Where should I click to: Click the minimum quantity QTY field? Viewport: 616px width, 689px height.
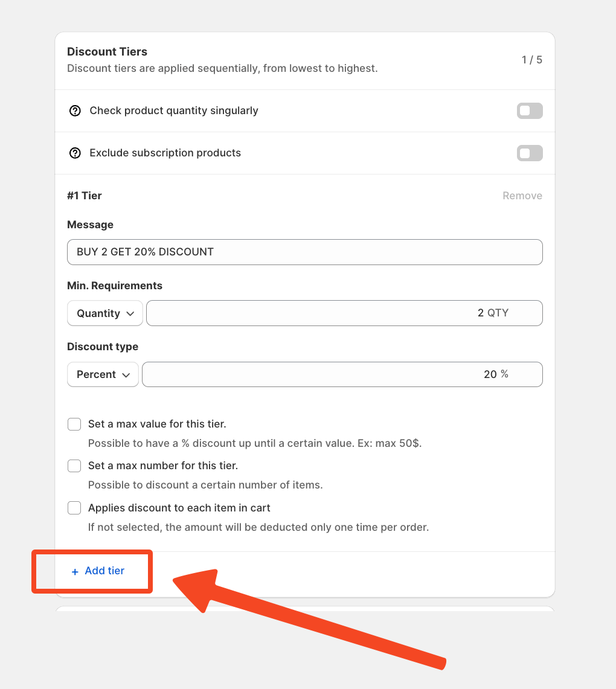[344, 313]
